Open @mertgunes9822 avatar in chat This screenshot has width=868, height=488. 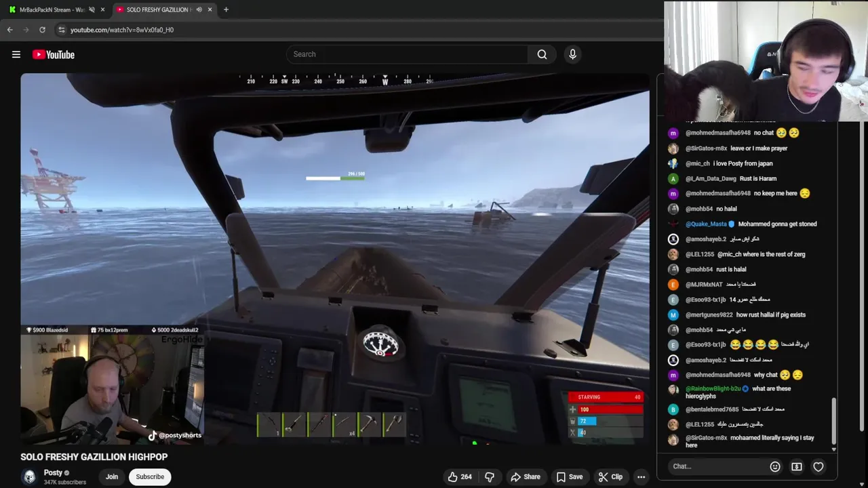pos(673,314)
